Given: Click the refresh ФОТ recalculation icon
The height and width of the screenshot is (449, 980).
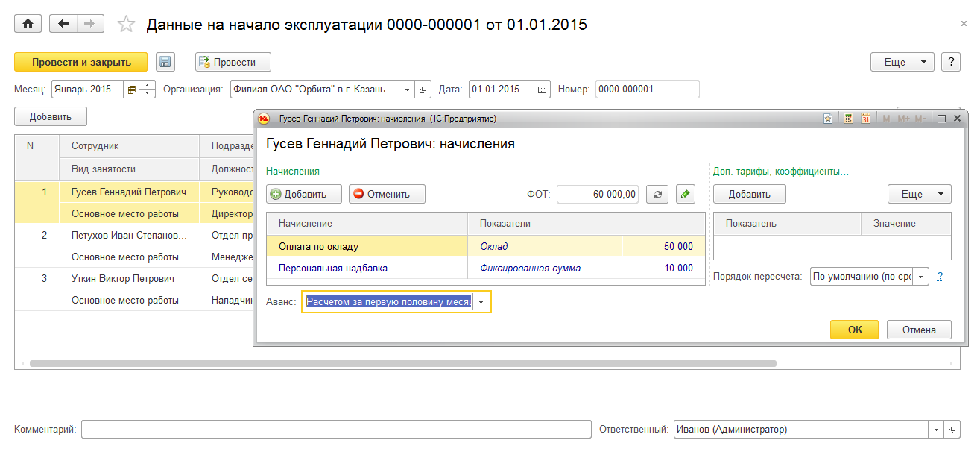Looking at the screenshot, I should tap(657, 194).
